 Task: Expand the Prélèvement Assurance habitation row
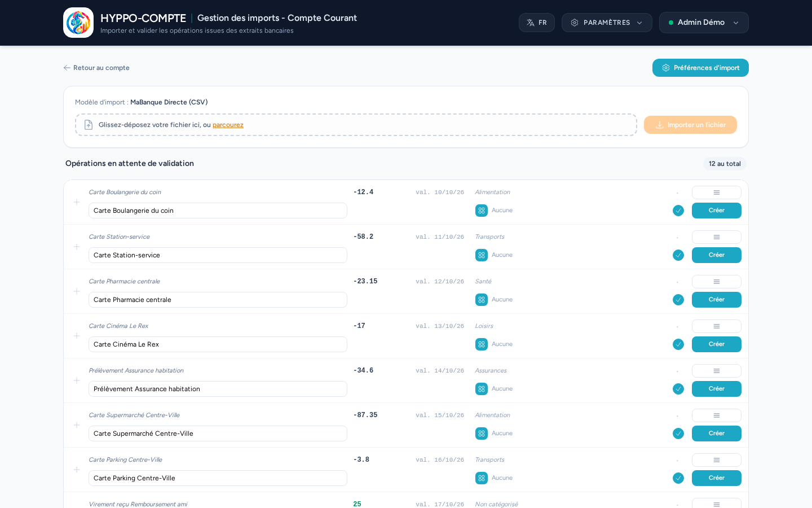click(77, 380)
